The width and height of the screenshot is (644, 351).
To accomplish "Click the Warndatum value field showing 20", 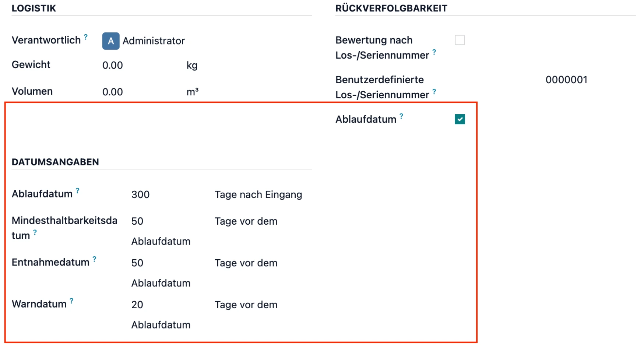I will point(137,305).
